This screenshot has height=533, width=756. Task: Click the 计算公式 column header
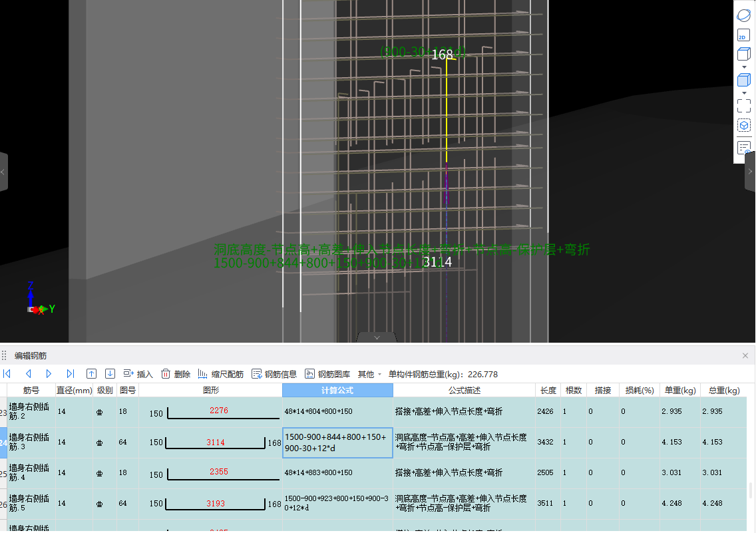337,391
